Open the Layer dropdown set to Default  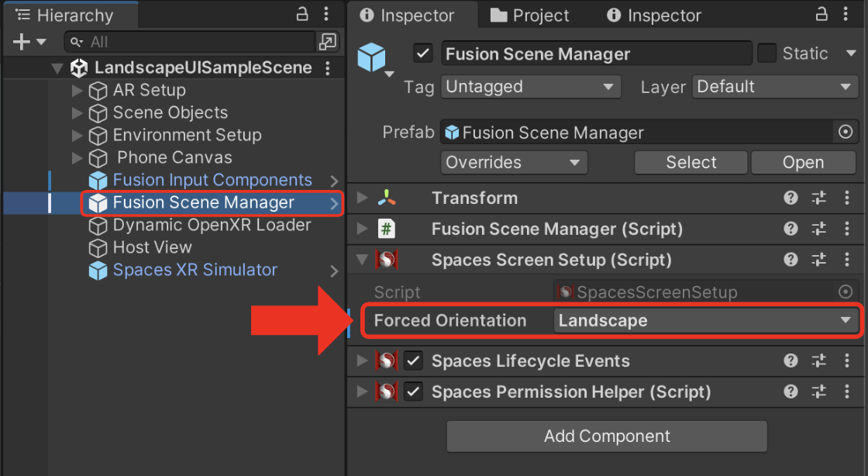[774, 87]
